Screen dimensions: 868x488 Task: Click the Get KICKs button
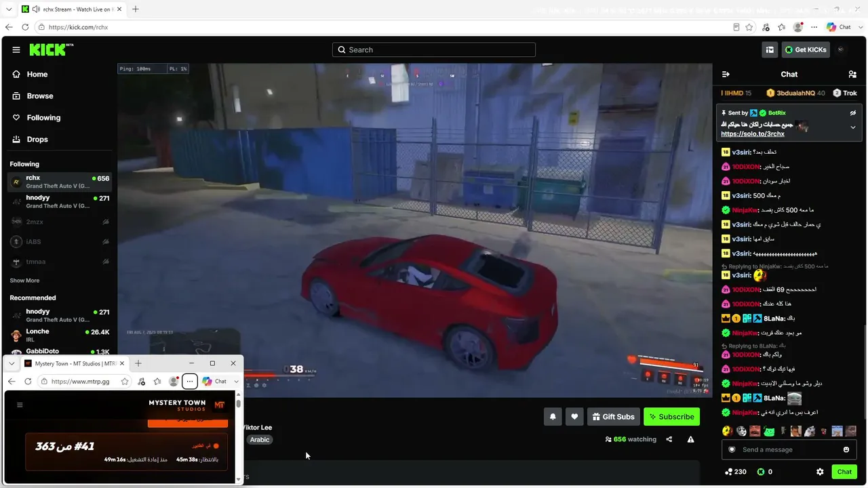(x=806, y=49)
